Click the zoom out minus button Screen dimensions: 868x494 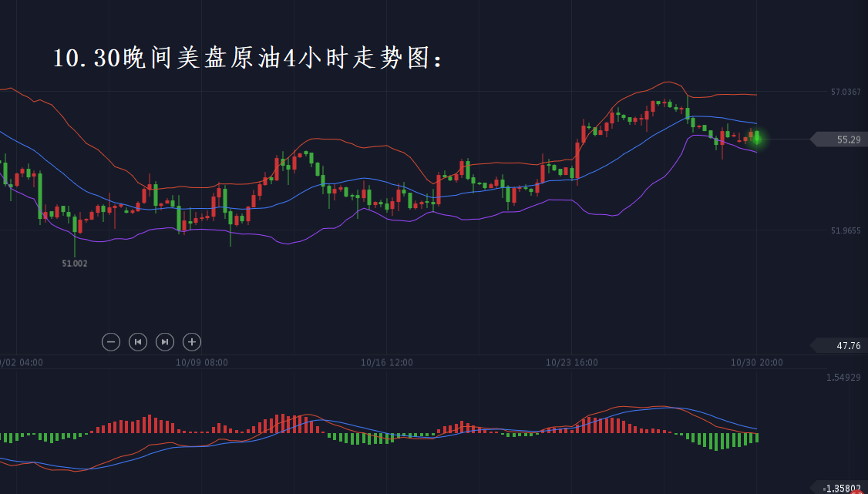[x=111, y=341]
